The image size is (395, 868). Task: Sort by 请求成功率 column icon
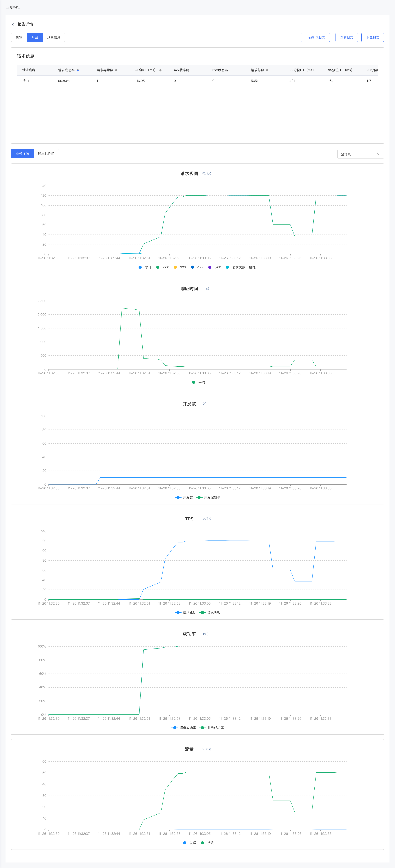click(x=78, y=70)
